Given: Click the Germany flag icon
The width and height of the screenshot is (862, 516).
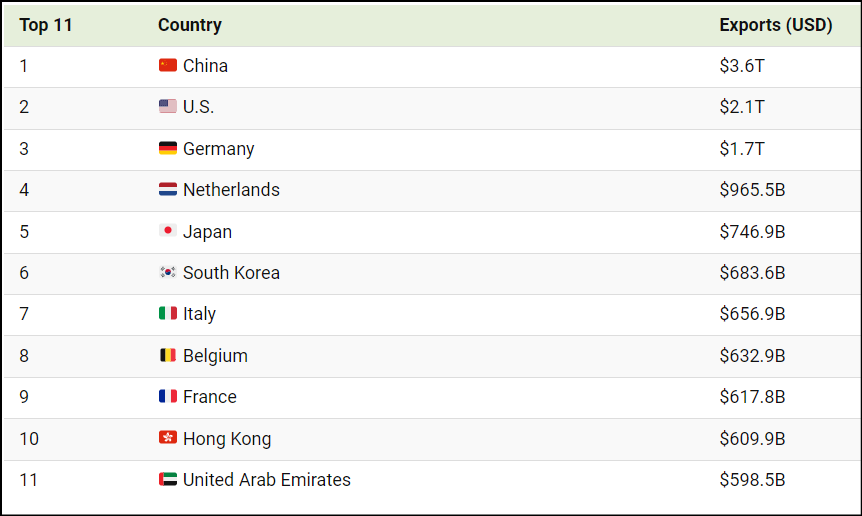Looking at the screenshot, I should pyautogui.click(x=168, y=148).
